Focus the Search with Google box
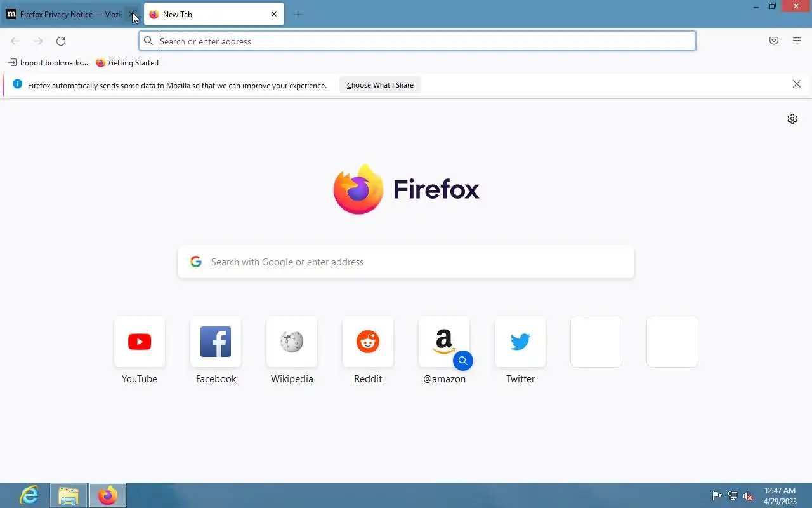812x508 pixels. [406, 262]
